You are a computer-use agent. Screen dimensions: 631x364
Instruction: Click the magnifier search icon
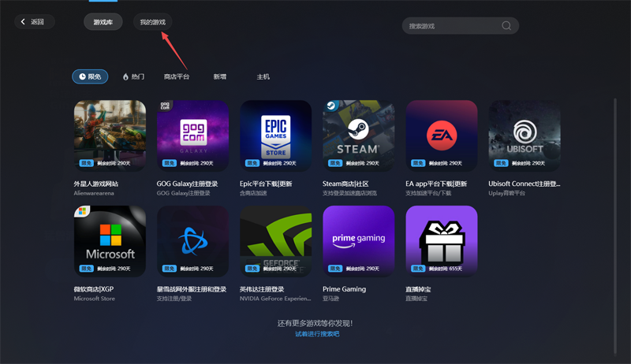click(506, 26)
